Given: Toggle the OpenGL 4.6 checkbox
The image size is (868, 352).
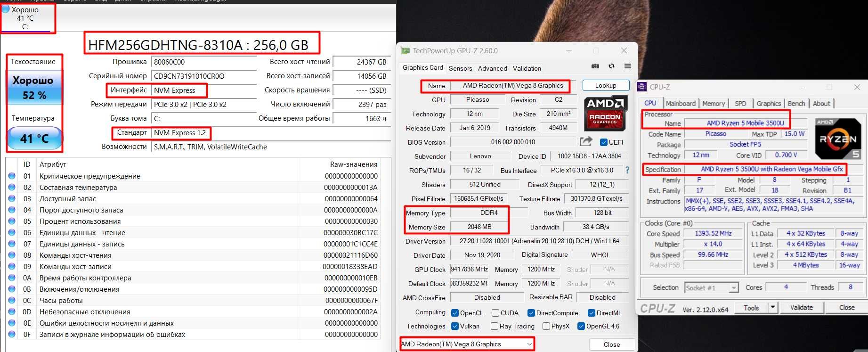Looking at the screenshot, I should point(581,326).
